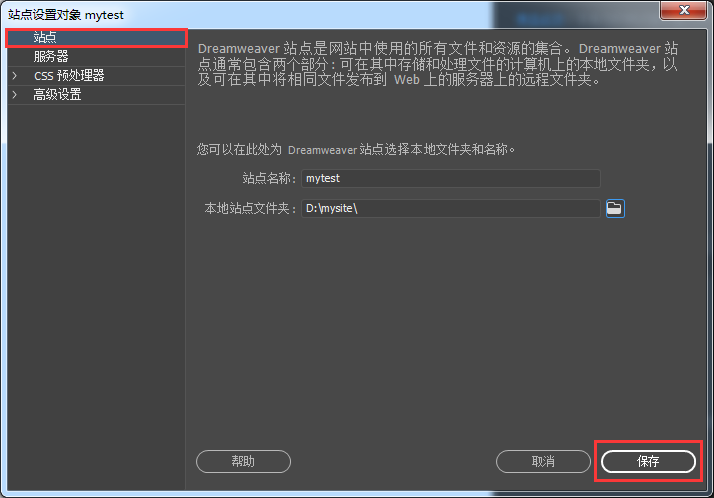Click the local folder instruction text

tap(356, 149)
